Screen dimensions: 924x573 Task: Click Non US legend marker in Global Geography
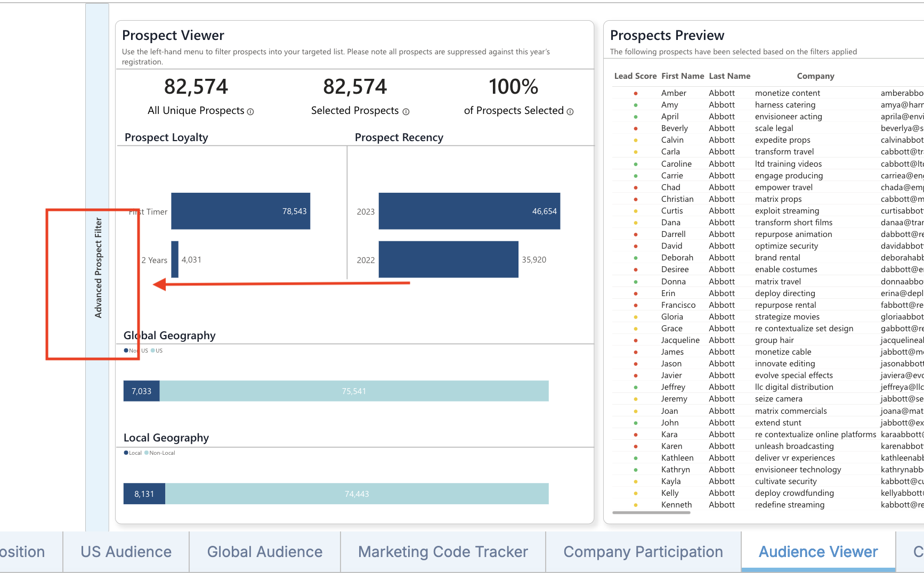coord(126,350)
